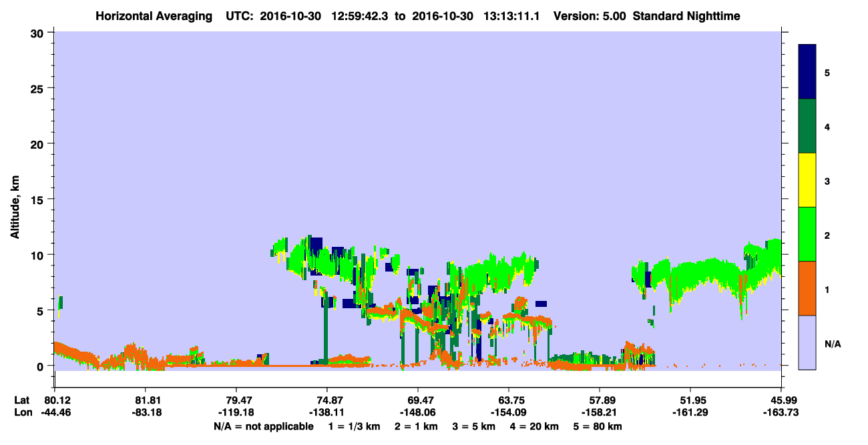Click the y-axis tick label 30
The height and width of the screenshot is (445, 868).
39,32
